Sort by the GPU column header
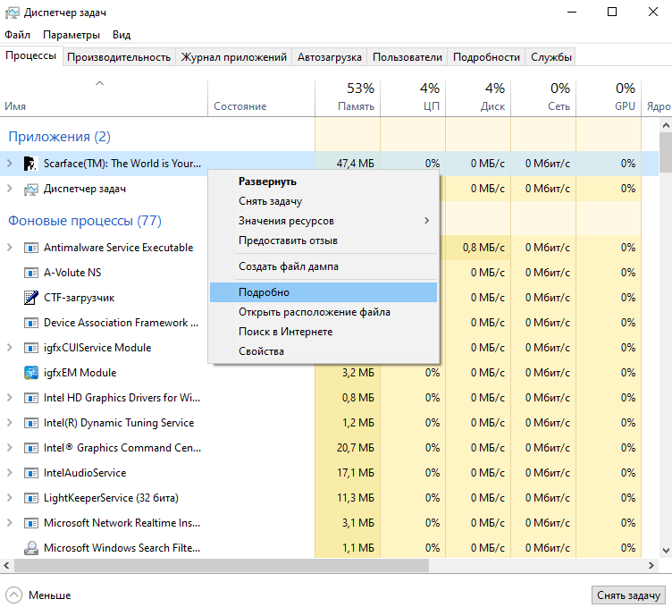 (x=609, y=97)
